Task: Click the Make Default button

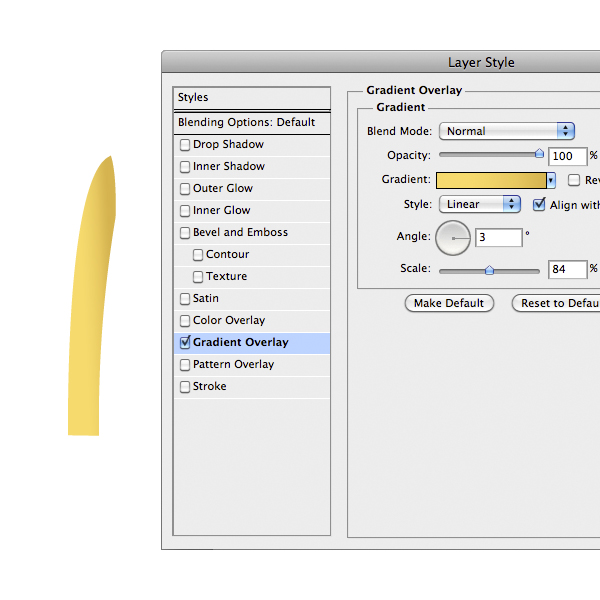Action: point(449,303)
